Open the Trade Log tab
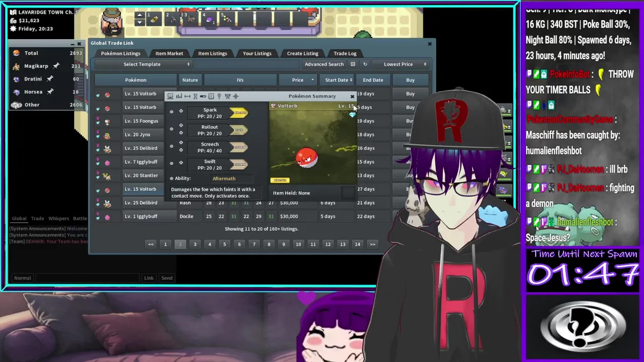The height and width of the screenshot is (362, 644). [345, 53]
